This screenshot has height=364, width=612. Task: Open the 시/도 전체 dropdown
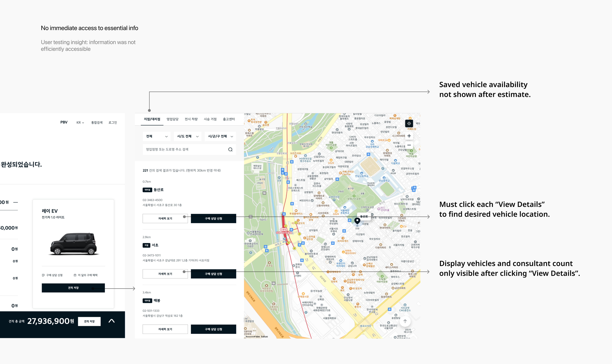[x=188, y=136]
